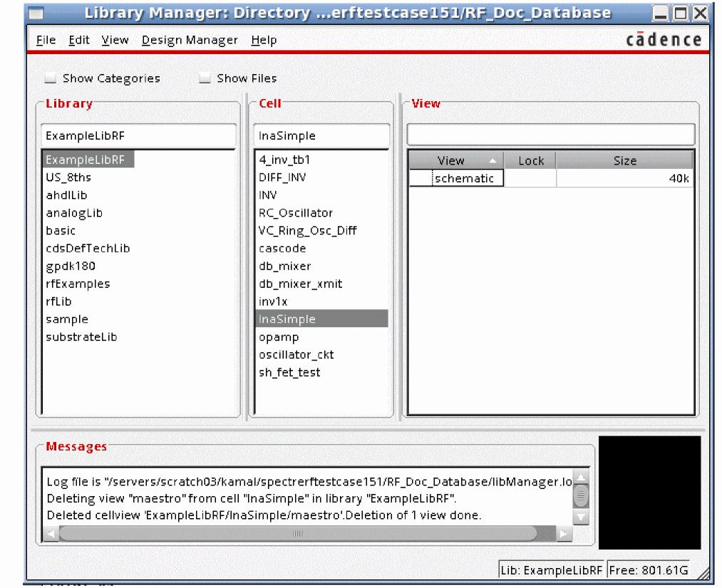The width and height of the screenshot is (722, 588).
Task: Select the inv1x cell
Action: point(272,301)
